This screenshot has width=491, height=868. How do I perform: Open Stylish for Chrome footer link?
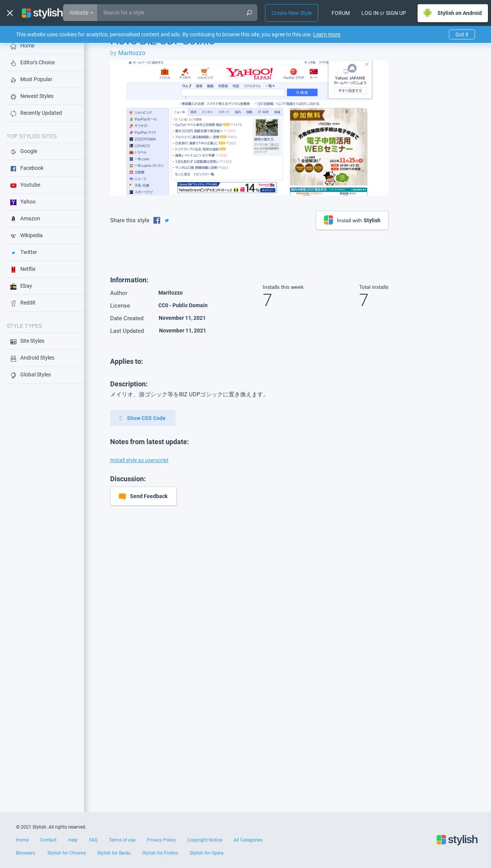coord(67,853)
